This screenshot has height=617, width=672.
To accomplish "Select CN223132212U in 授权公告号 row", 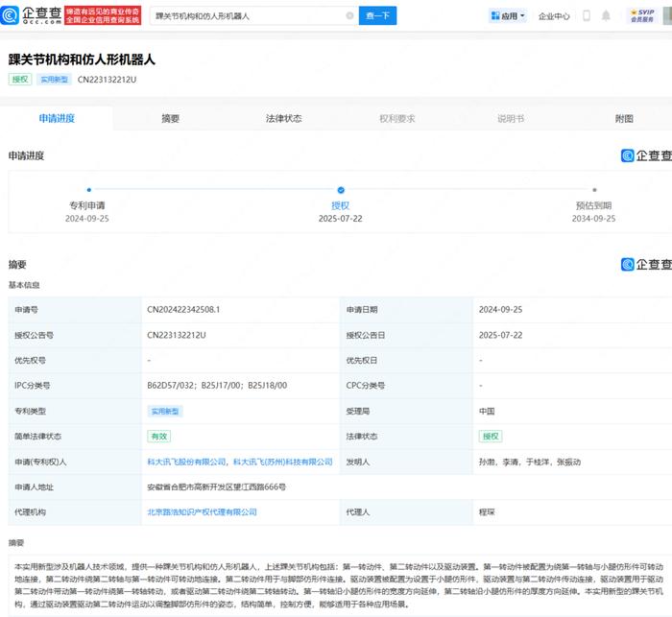I will (177, 335).
